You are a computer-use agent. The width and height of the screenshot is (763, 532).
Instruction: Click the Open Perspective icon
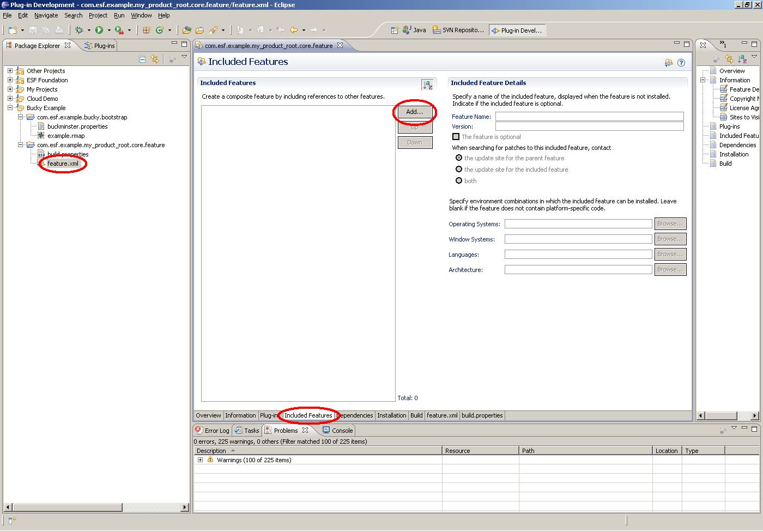point(395,30)
